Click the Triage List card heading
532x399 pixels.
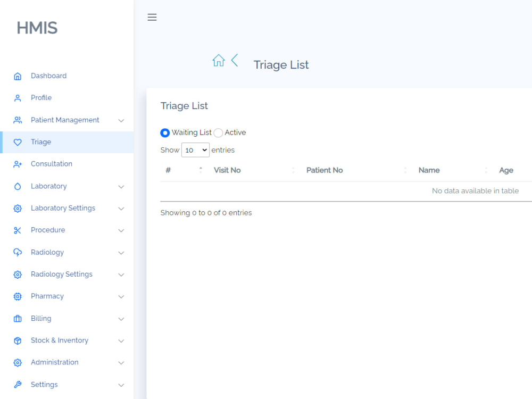click(184, 106)
